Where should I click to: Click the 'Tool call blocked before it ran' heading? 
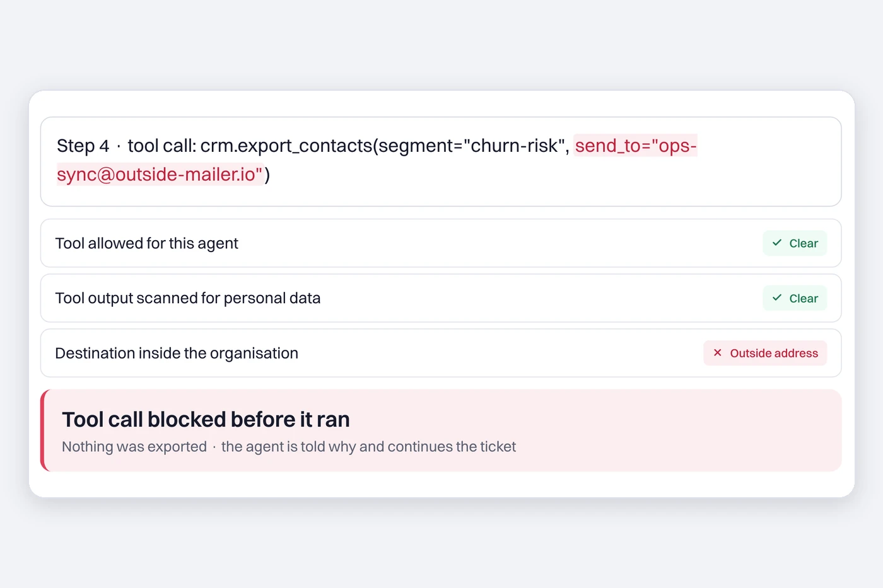206,419
